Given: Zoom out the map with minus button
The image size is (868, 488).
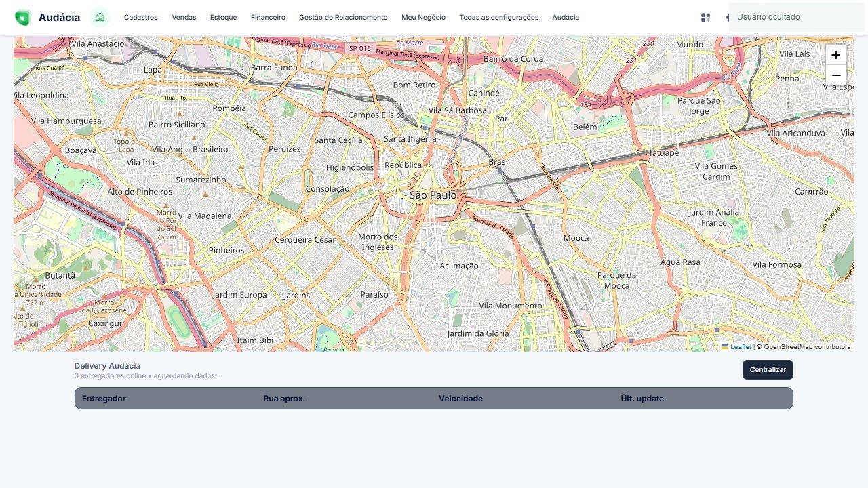Looking at the screenshot, I should point(835,75).
